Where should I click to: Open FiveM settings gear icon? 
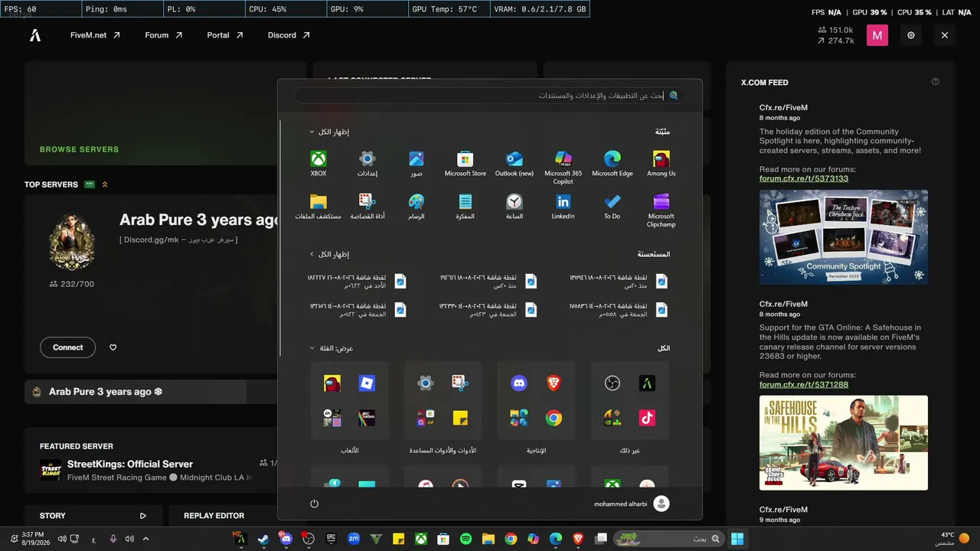pyautogui.click(x=911, y=35)
